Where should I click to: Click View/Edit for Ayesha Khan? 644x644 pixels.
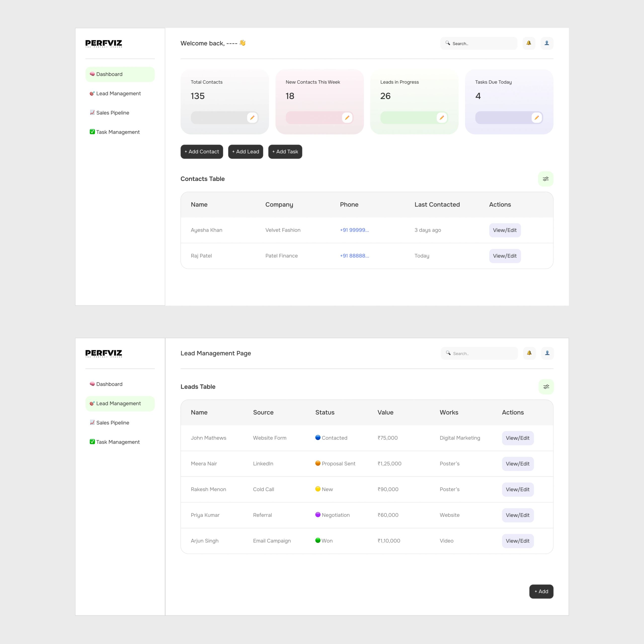(x=505, y=230)
